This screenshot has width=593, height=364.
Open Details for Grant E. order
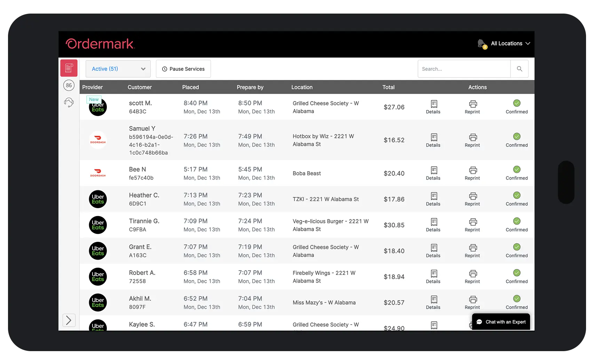coord(433,251)
